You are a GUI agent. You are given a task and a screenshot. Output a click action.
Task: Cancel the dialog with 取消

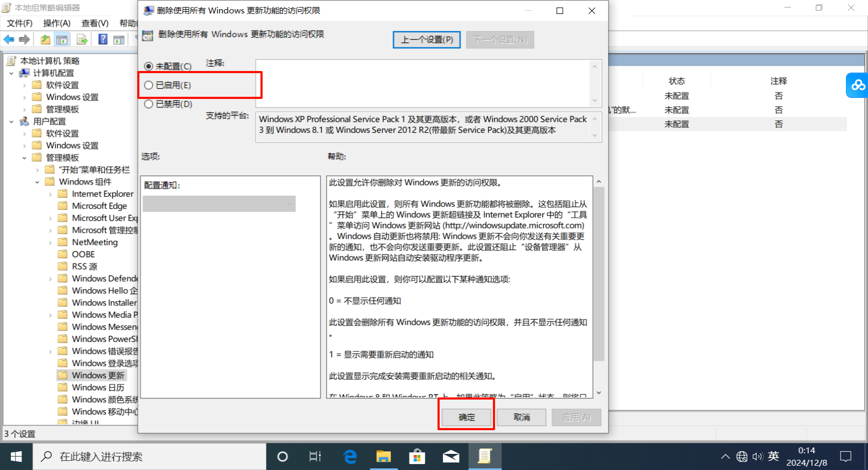point(521,417)
